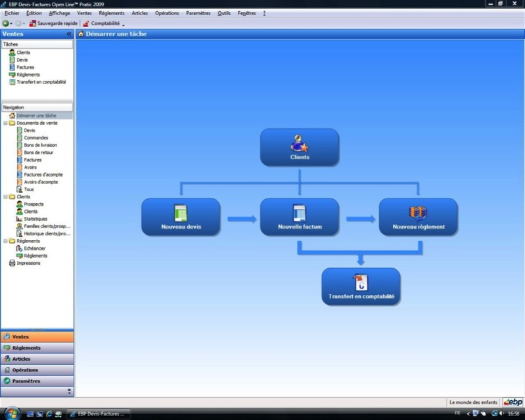525x420 pixels.
Task: Switch to the Ventes panel tab at bottom
Action: coord(37,337)
